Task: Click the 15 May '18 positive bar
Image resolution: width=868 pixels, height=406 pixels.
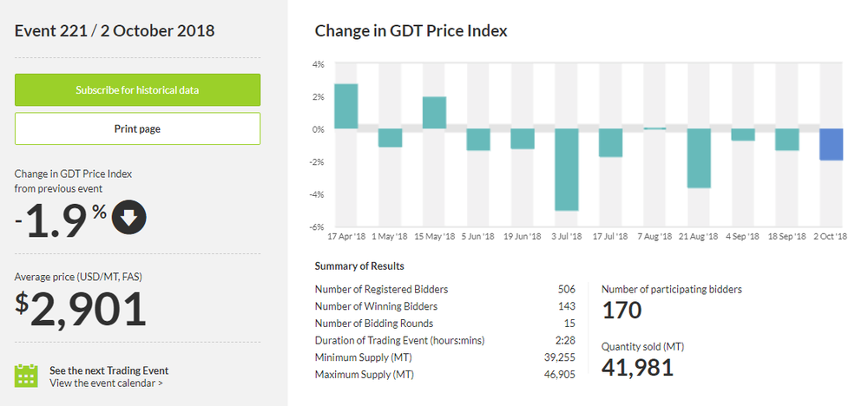Action: pos(434,113)
